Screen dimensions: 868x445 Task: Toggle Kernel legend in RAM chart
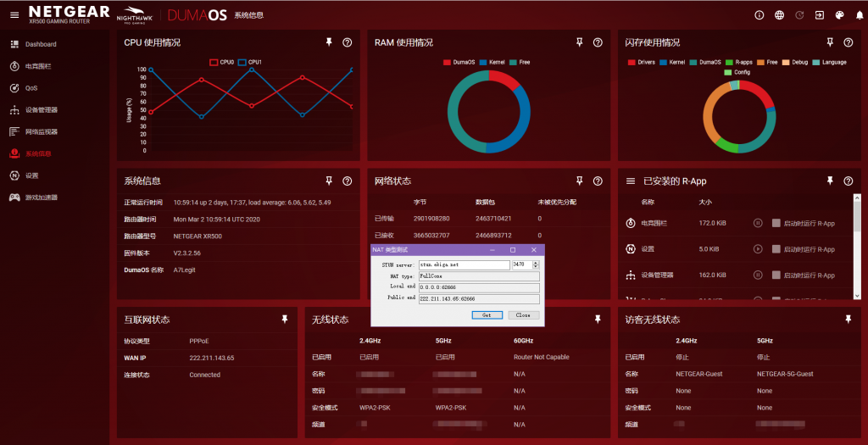click(x=492, y=63)
